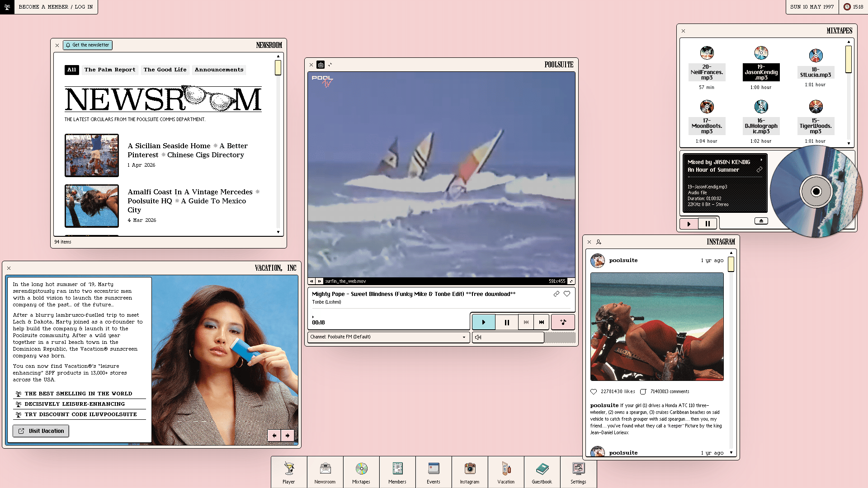This screenshot has width=868, height=488.
Task: Click the add-music note button in the player
Action: coord(563,322)
